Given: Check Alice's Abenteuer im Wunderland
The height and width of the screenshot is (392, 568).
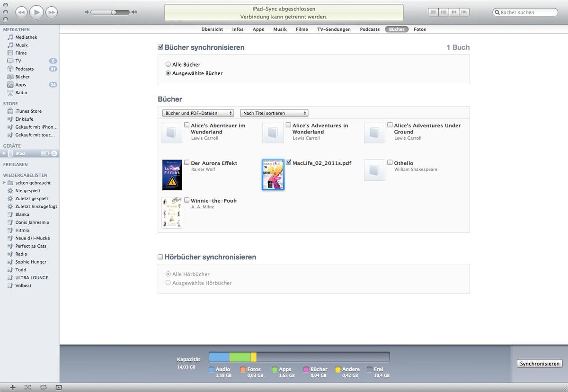Looking at the screenshot, I should (x=187, y=125).
